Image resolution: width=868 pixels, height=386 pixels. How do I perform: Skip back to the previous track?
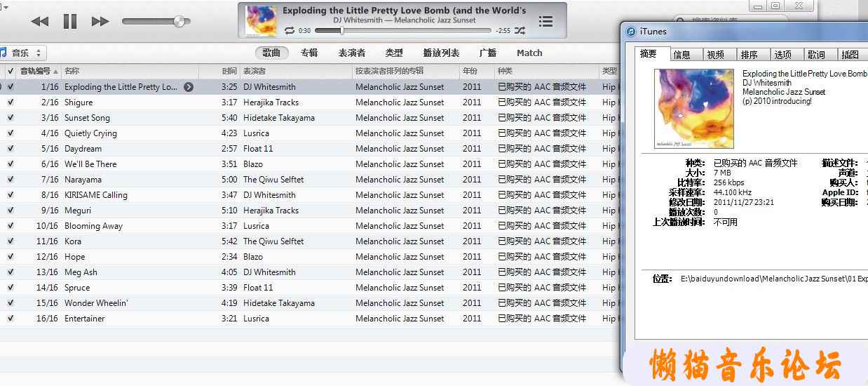[x=40, y=22]
